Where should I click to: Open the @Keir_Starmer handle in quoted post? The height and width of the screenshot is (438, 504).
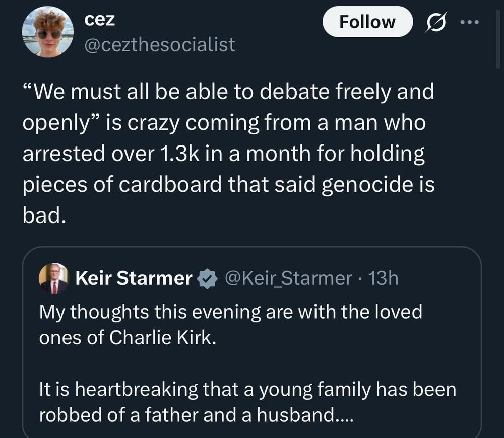(x=288, y=278)
